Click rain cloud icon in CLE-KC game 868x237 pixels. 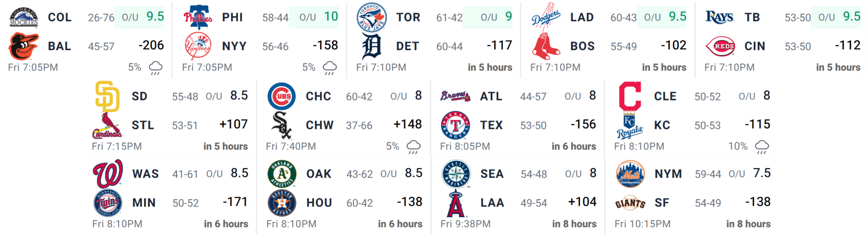coord(762,147)
